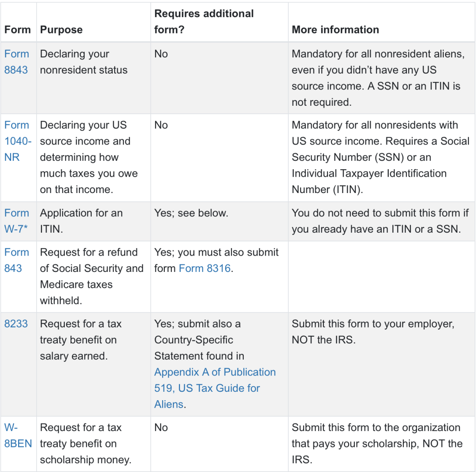
Task: Click "Mandatory for all nonresident aliens" text
Action: click(378, 54)
